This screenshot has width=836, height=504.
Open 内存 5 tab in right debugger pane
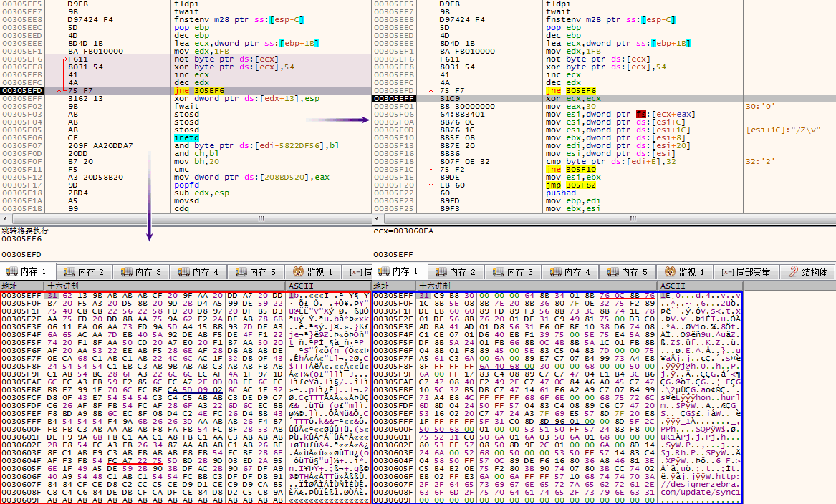pyautogui.click(x=628, y=272)
